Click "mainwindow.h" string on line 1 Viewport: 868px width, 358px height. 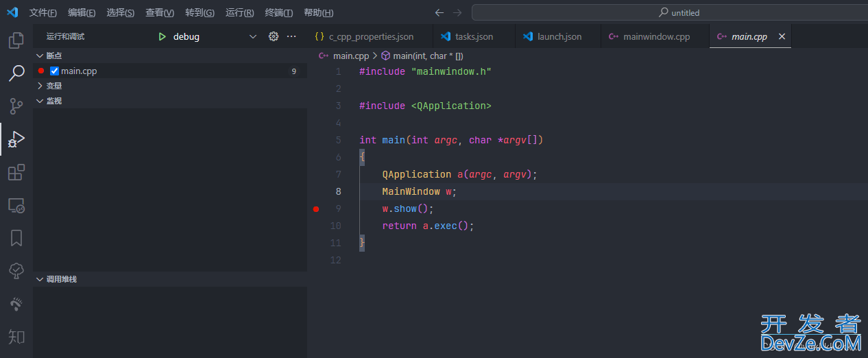[x=451, y=71]
